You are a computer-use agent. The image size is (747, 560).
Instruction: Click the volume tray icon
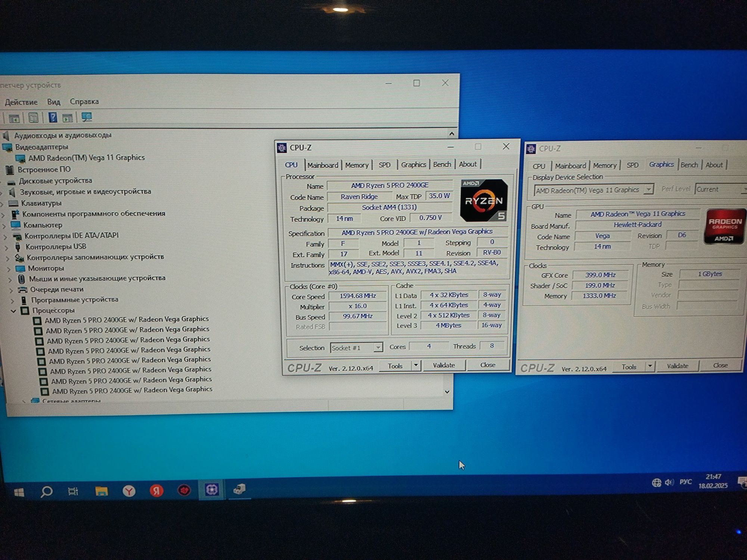click(x=669, y=482)
